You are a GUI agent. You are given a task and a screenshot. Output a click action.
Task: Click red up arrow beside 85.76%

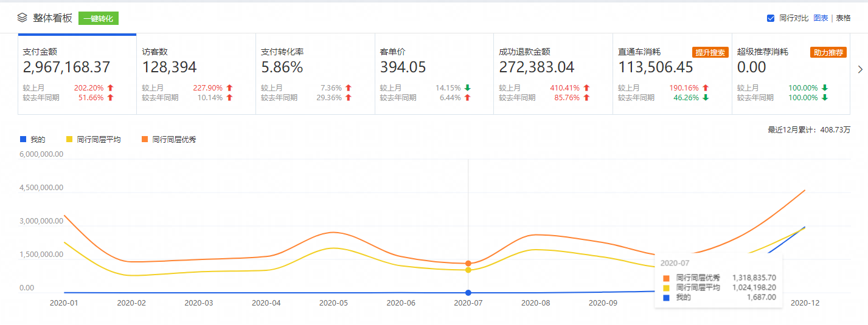(x=586, y=97)
